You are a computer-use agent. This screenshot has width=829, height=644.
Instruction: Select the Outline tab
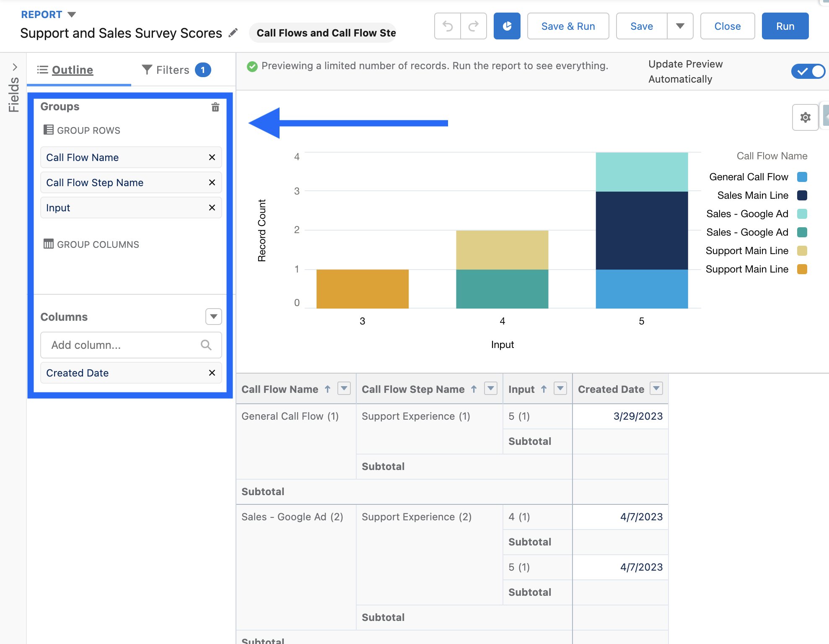(72, 70)
